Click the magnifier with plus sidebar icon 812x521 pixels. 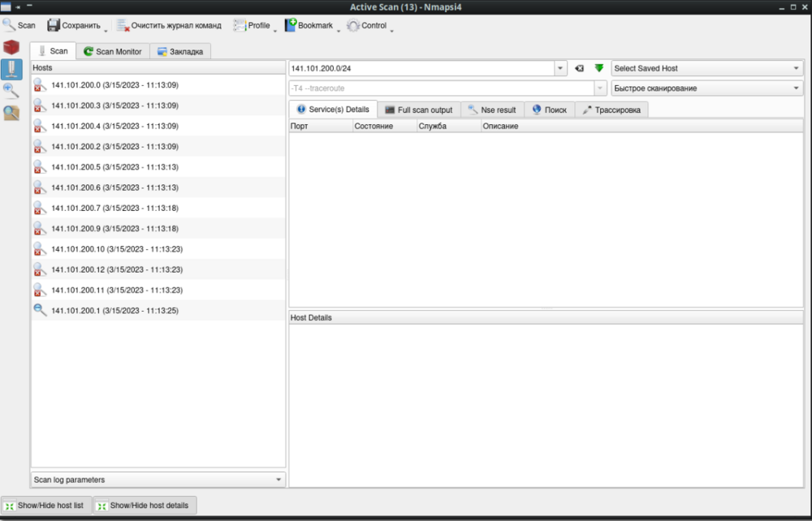[11, 90]
